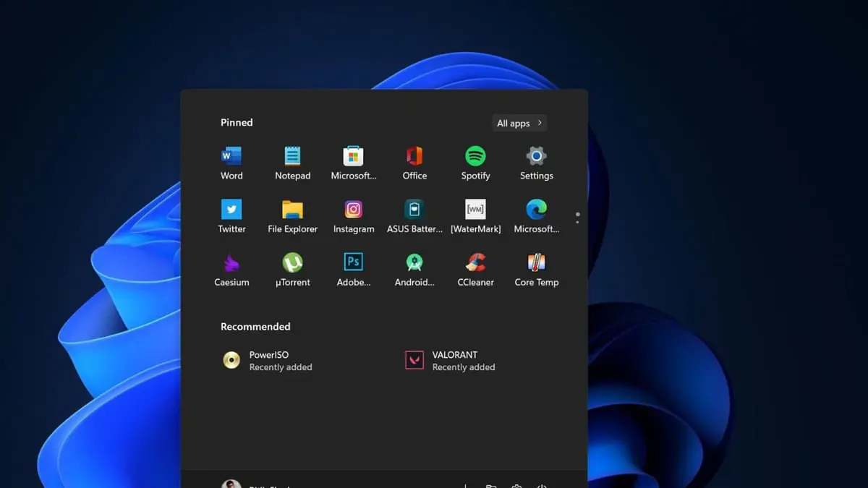This screenshot has height=488, width=868.
Task: Launch the Caesium app
Action: tap(231, 263)
